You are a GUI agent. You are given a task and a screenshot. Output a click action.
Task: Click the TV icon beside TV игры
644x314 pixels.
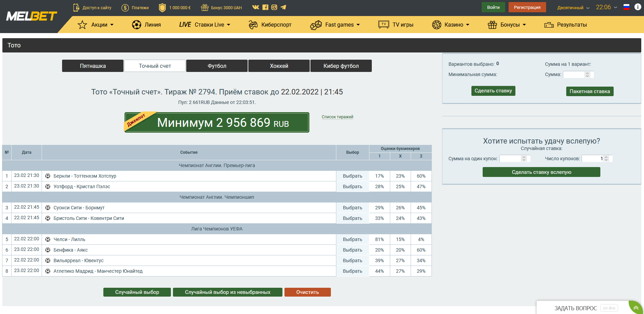(384, 25)
